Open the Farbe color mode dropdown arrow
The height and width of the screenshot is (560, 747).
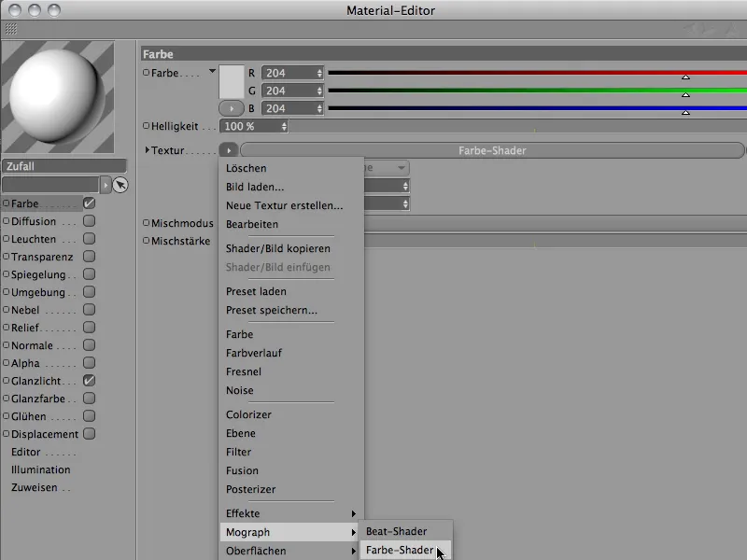[212, 72]
